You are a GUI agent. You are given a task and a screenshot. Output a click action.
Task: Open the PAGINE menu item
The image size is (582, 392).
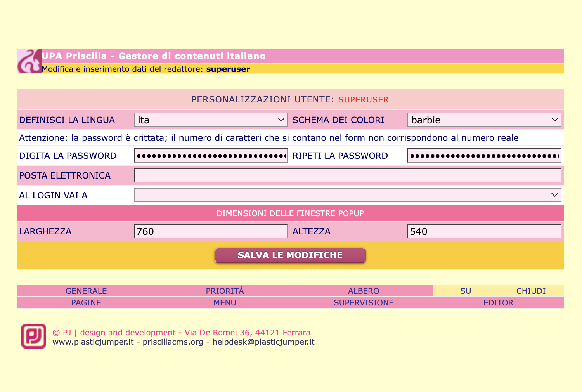click(86, 303)
